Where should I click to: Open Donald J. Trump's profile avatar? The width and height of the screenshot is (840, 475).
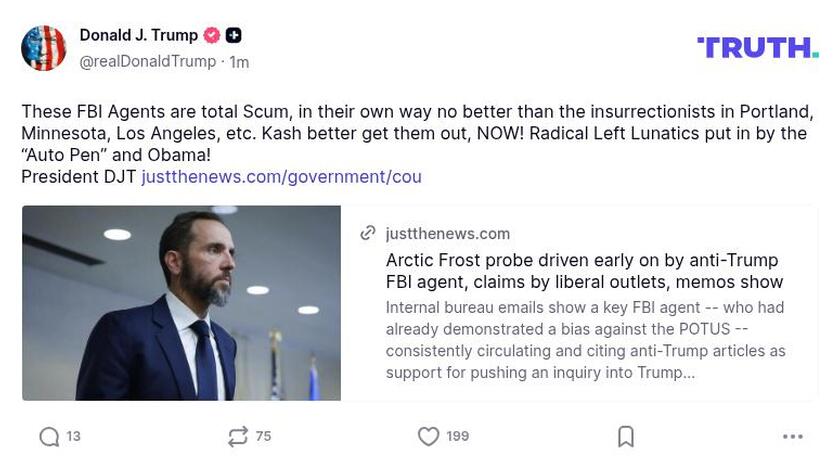click(44, 48)
